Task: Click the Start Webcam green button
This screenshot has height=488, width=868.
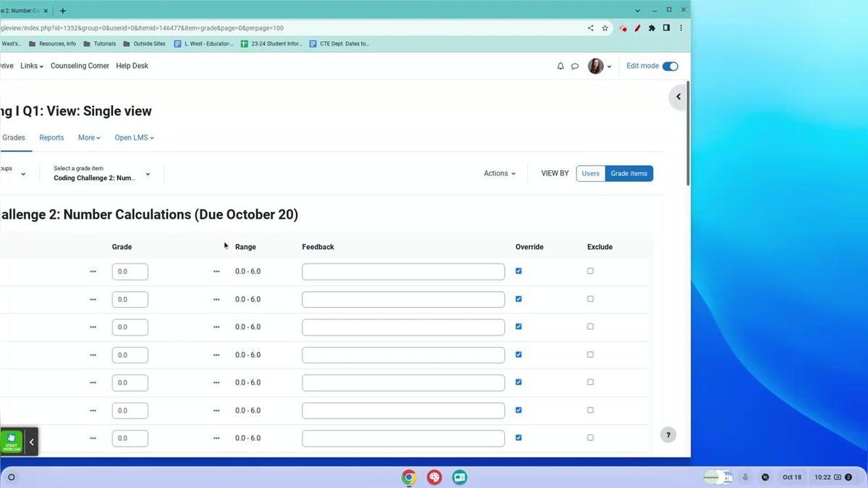Action: pyautogui.click(x=12, y=442)
